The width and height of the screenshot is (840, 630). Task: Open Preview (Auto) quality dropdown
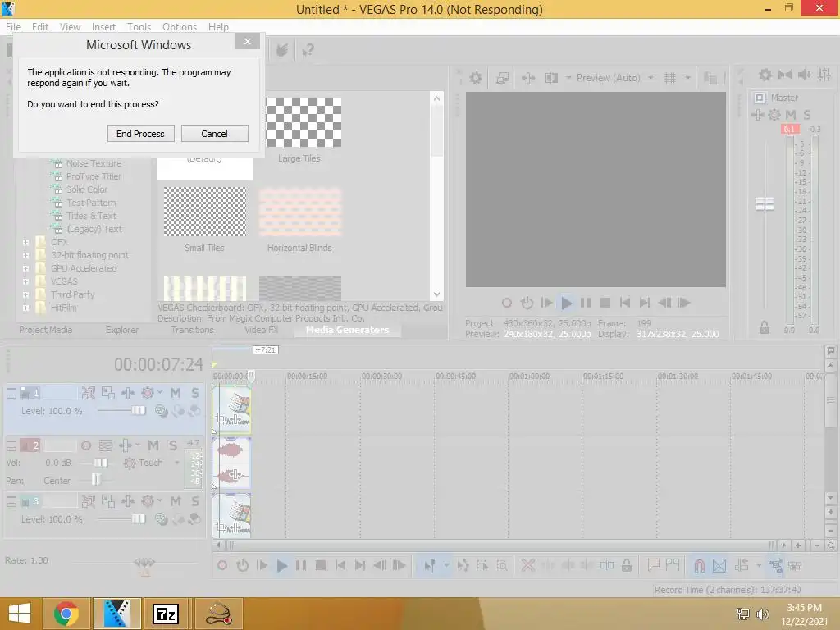point(651,78)
